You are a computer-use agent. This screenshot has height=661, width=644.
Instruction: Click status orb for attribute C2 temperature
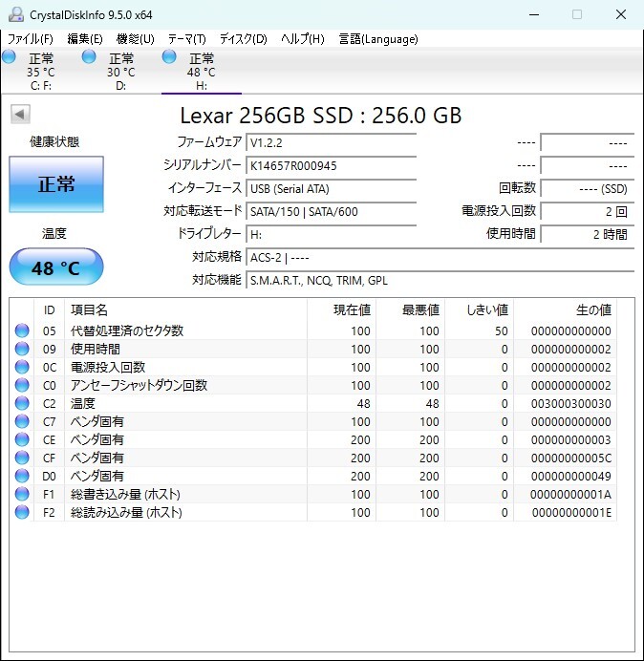[x=22, y=403]
